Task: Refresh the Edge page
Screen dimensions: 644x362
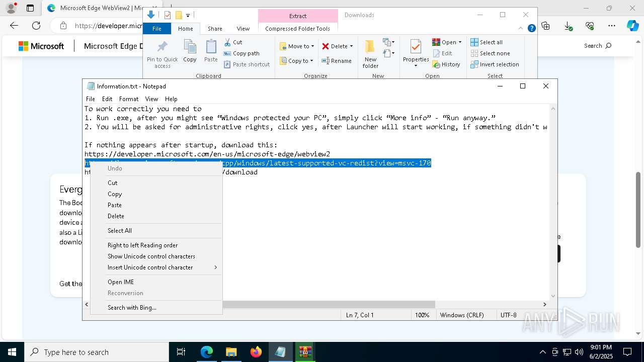Action: click(36, 26)
